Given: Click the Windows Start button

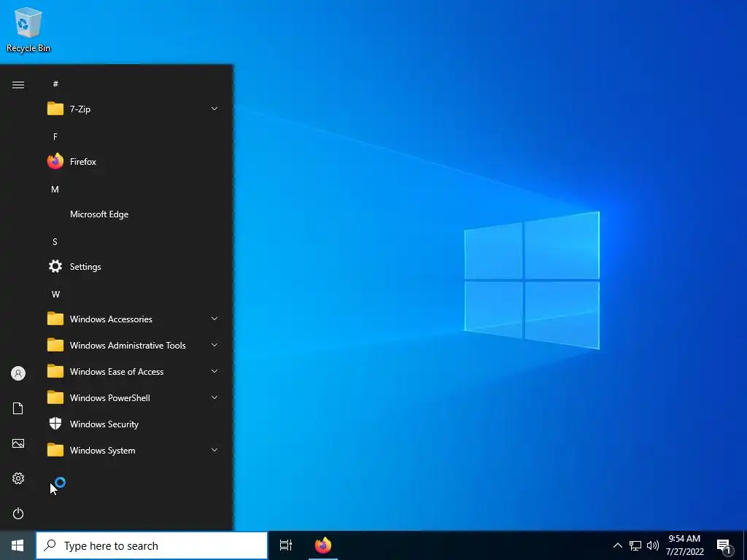Looking at the screenshot, I should point(18,545).
